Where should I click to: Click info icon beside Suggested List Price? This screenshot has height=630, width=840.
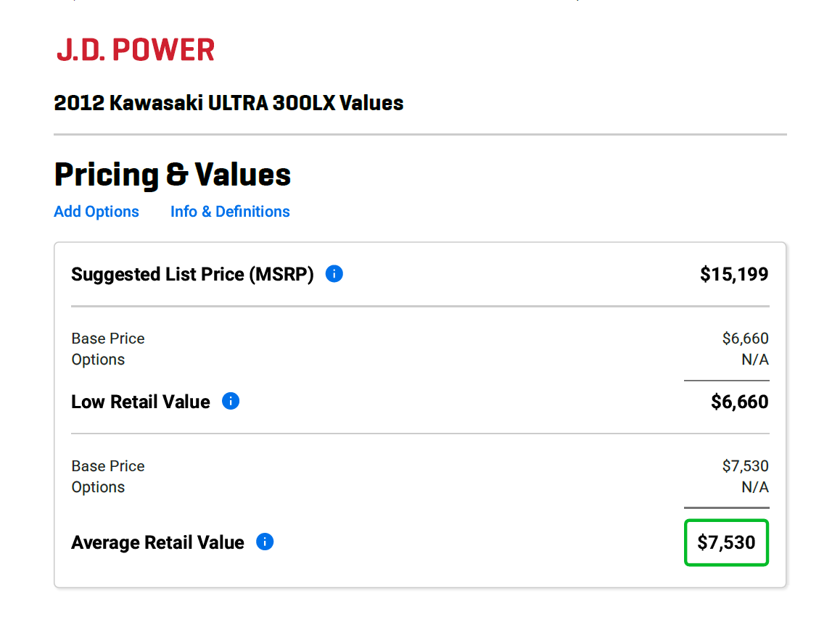334,274
